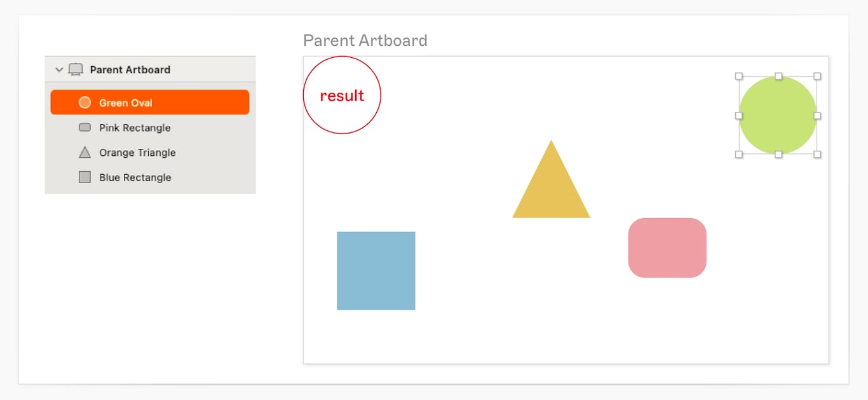Click the Parent Artboard layer header name
Screen dimensions: 868x400
(130, 70)
